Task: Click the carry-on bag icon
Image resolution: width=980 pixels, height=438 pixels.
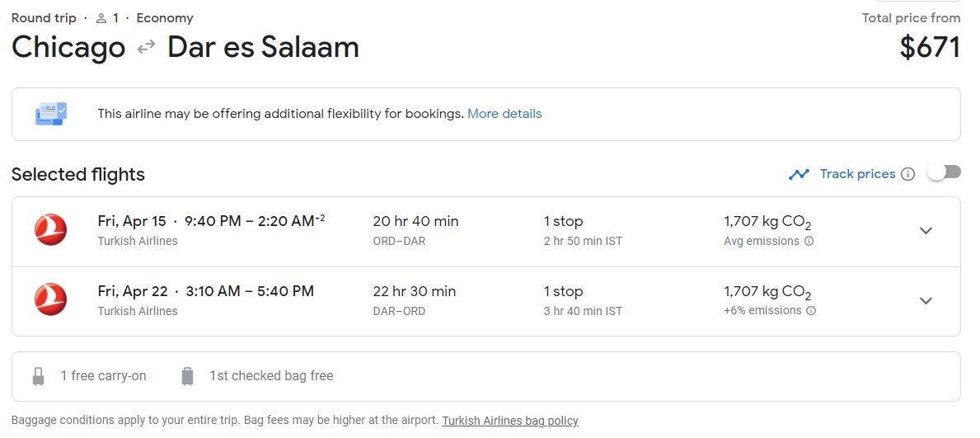Action: click(38, 376)
